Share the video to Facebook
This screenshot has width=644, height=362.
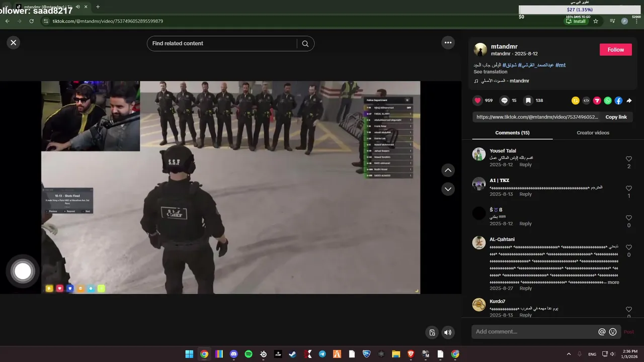[618, 101]
